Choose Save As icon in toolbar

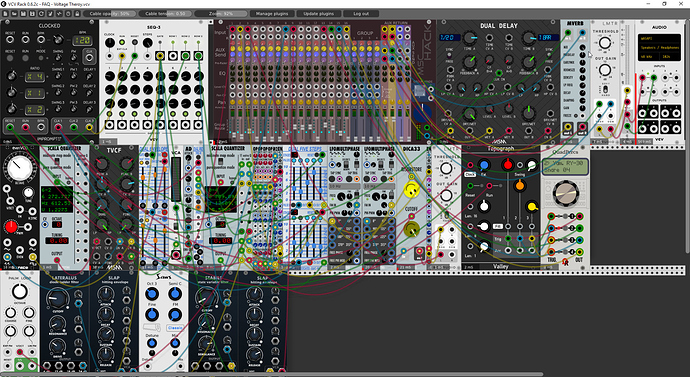click(x=32, y=14)
